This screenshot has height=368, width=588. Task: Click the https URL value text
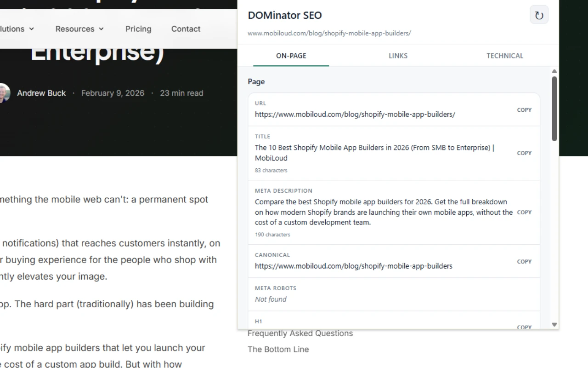click(355, 114)
